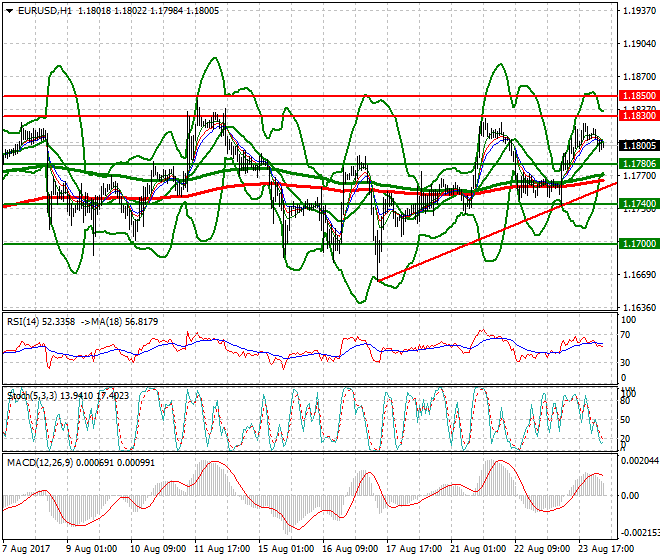Click the 1.16690 label on price scale
Screen dimensions: 660x560
click(x=638, y=275)
